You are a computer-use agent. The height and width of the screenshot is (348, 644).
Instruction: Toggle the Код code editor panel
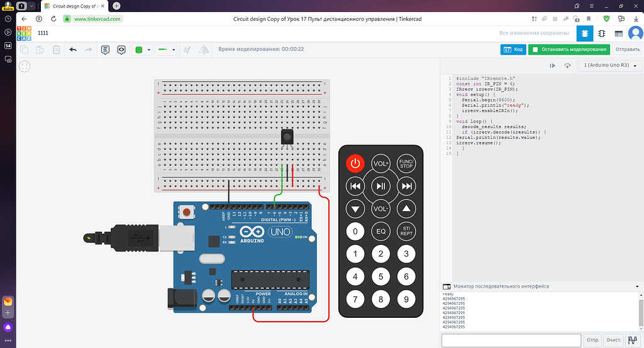(x=513, y=49)
